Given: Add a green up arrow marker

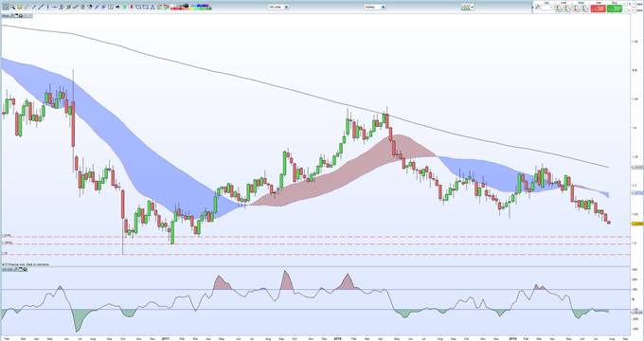Looking at the screenshot, I should point(124,7).
